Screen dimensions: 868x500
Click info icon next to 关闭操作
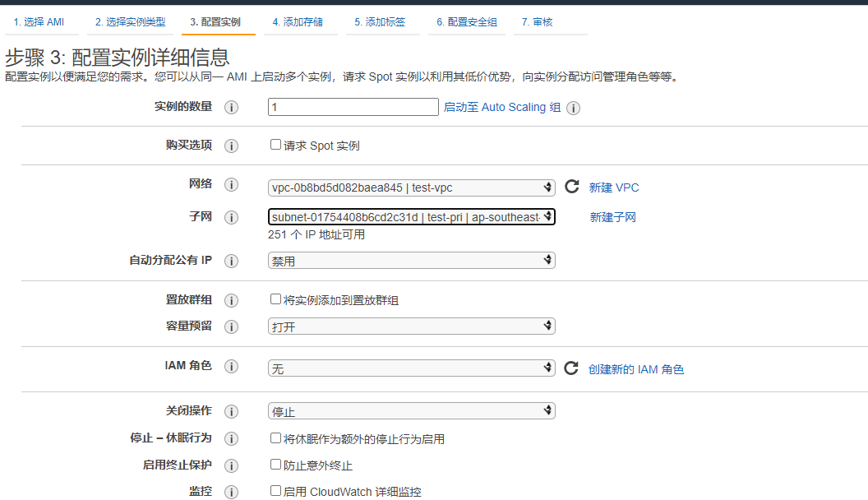tap(232, 411)
